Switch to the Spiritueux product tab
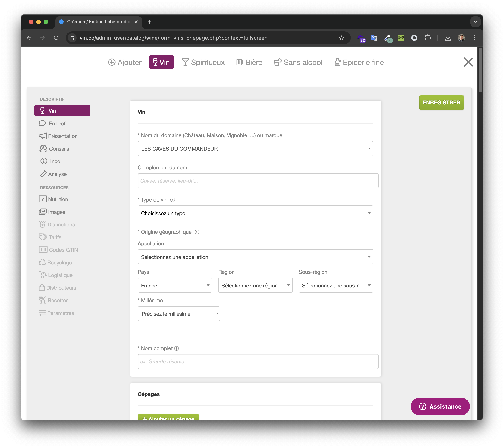 pos(203,62)
